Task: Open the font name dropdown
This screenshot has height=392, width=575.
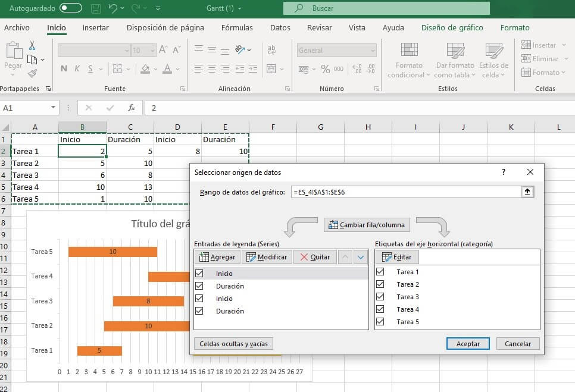Action: pyautogui.click(x=127, y=50)
